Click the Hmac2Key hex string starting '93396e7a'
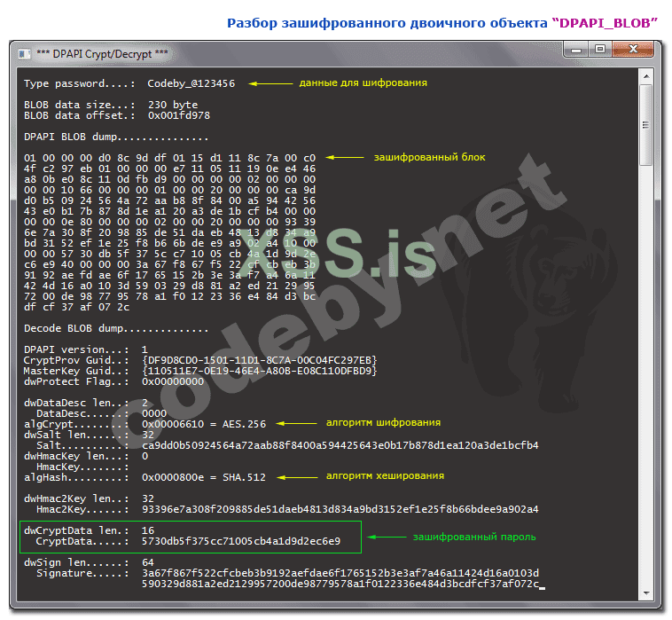The height and width of the screenshot is (620, 672). pos(340,509)
